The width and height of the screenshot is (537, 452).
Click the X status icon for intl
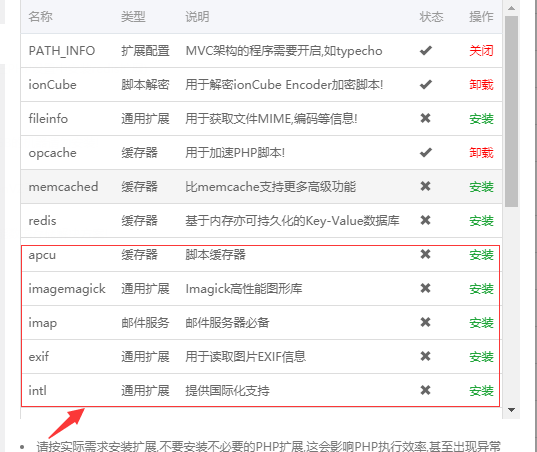pyautogui.click(x=425, y=390)
